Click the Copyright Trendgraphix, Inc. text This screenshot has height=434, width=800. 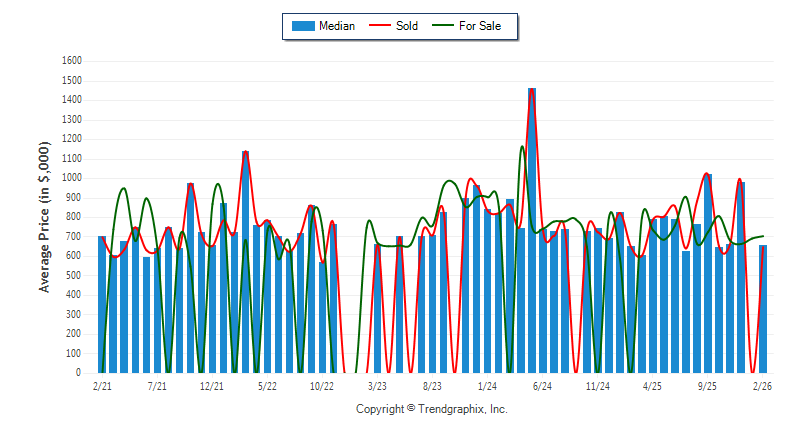tap(432, 409)
